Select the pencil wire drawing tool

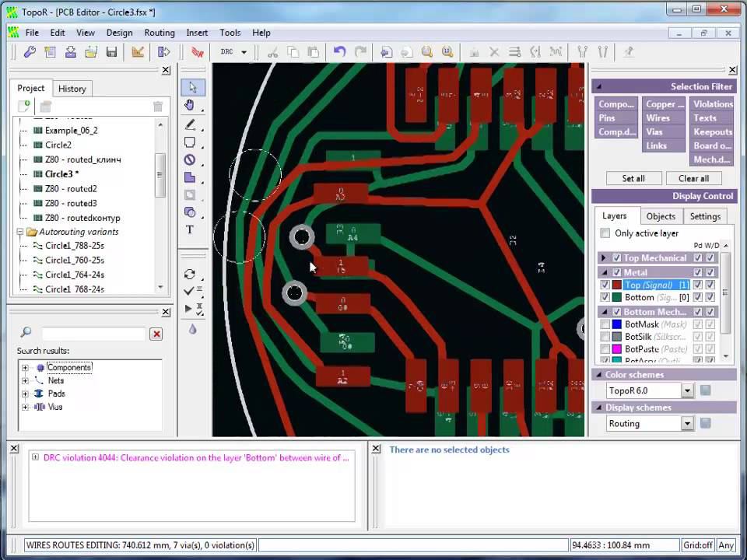coord(190,125)
